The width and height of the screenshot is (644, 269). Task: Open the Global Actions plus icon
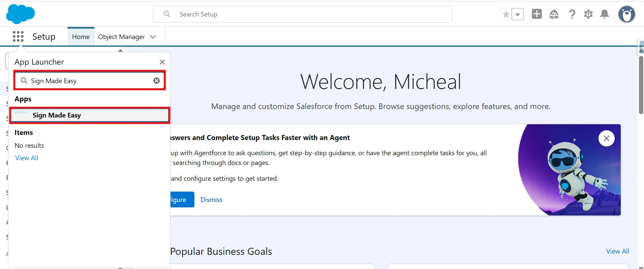[537, 14]
